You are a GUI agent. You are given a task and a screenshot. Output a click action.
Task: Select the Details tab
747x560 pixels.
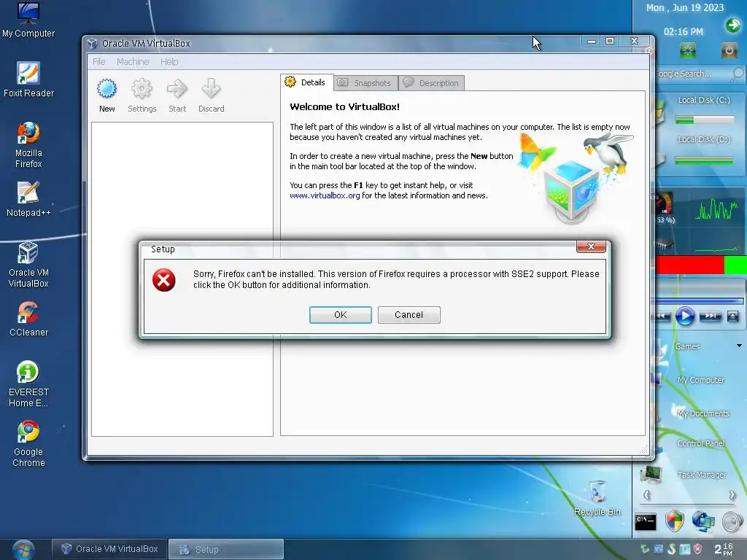[x=306, y=82]
